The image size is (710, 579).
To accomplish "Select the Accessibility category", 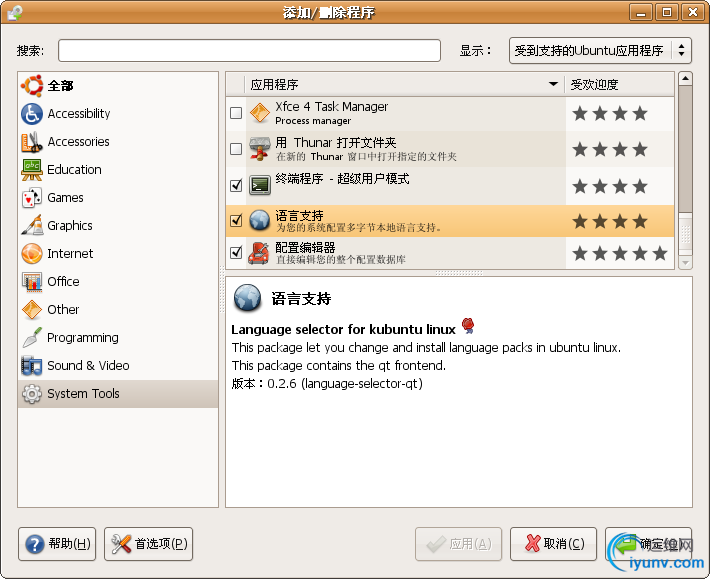I will coord(118,114).
